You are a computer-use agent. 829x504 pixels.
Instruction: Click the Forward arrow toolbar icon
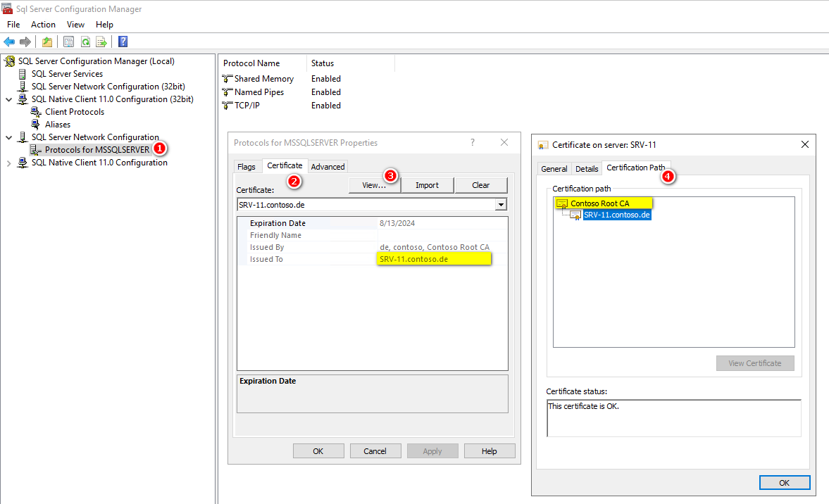click(25, 42)
